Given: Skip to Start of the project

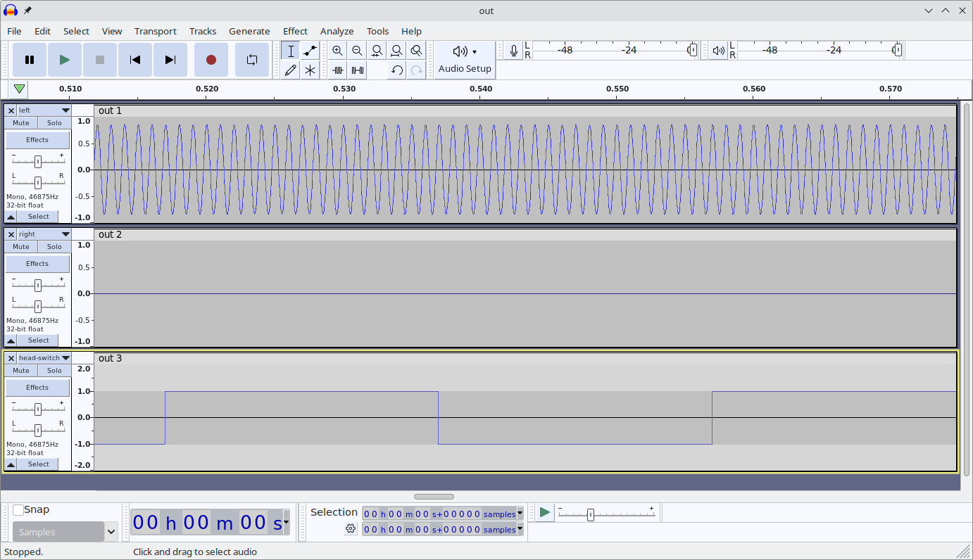Looking at the screenshot, I should coord(135,60).
